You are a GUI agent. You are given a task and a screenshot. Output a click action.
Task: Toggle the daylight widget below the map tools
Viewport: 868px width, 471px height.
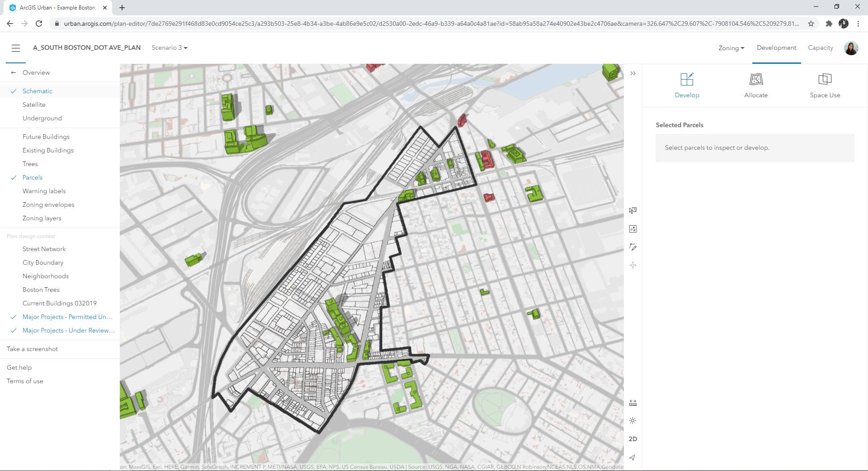tap(633, 420)
